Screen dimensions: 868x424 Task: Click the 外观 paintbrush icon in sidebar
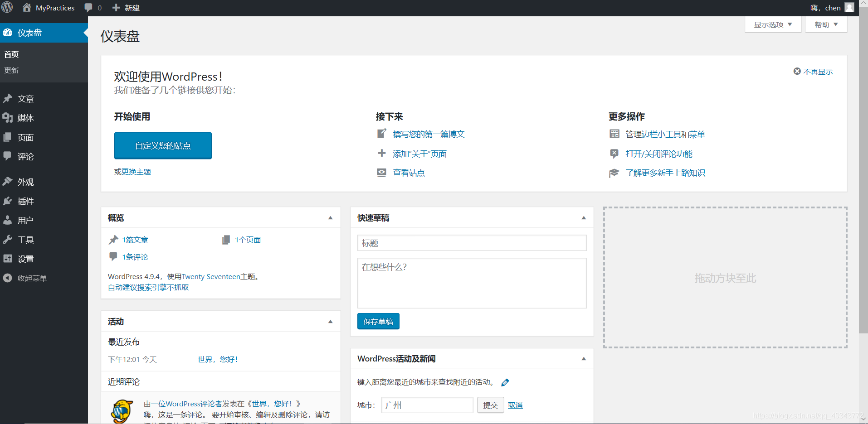[x=8, y=182]
